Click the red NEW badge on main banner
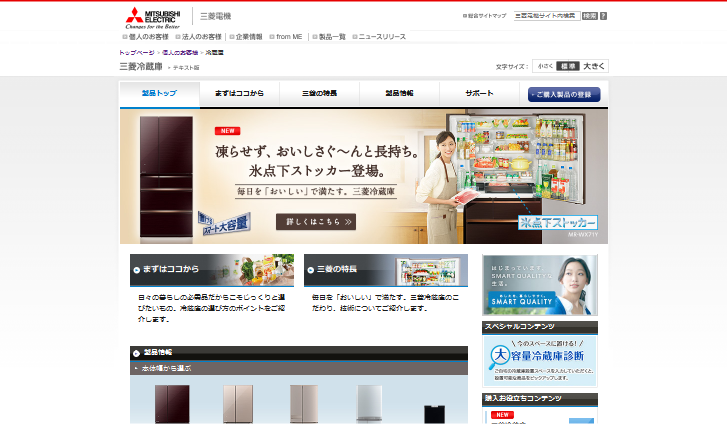 point(227,131)
